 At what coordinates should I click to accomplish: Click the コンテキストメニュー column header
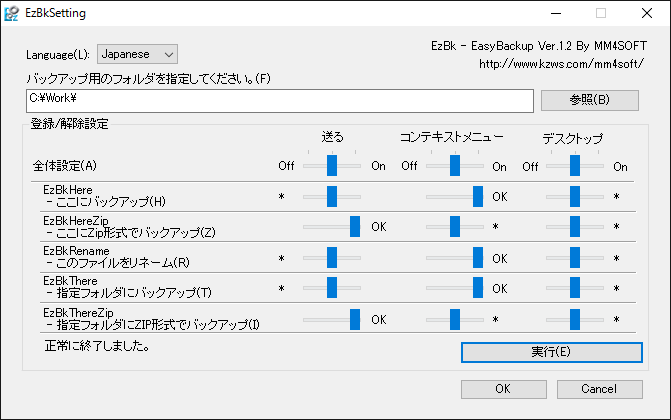[x=452, y=137]
